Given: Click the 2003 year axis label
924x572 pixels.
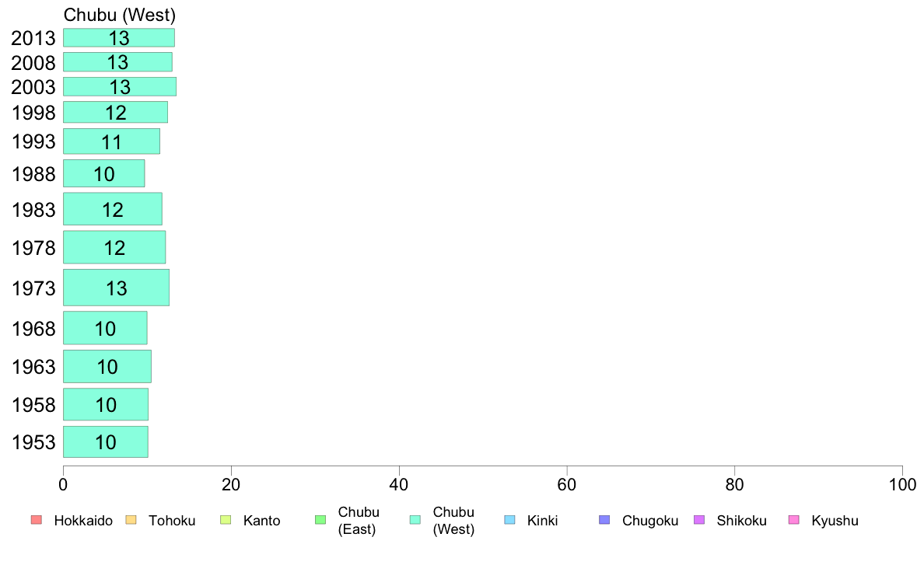Looking at the screenshot, I should point(33,87).
